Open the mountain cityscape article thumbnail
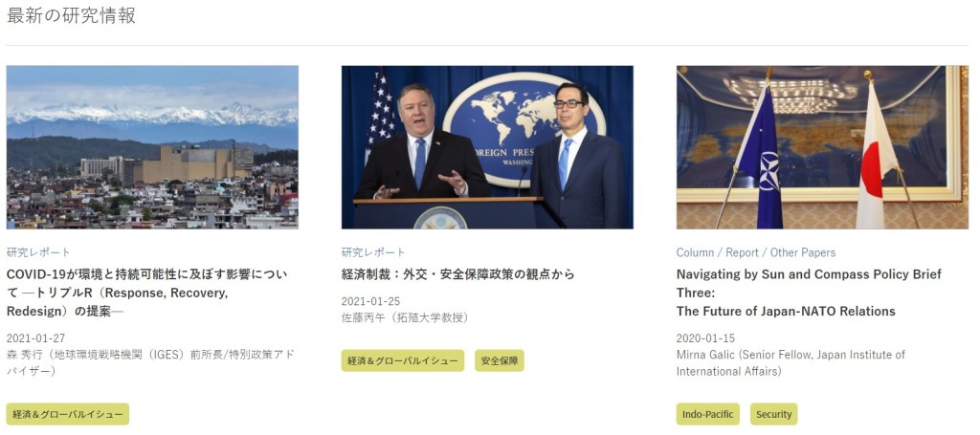 click(152, 146)
